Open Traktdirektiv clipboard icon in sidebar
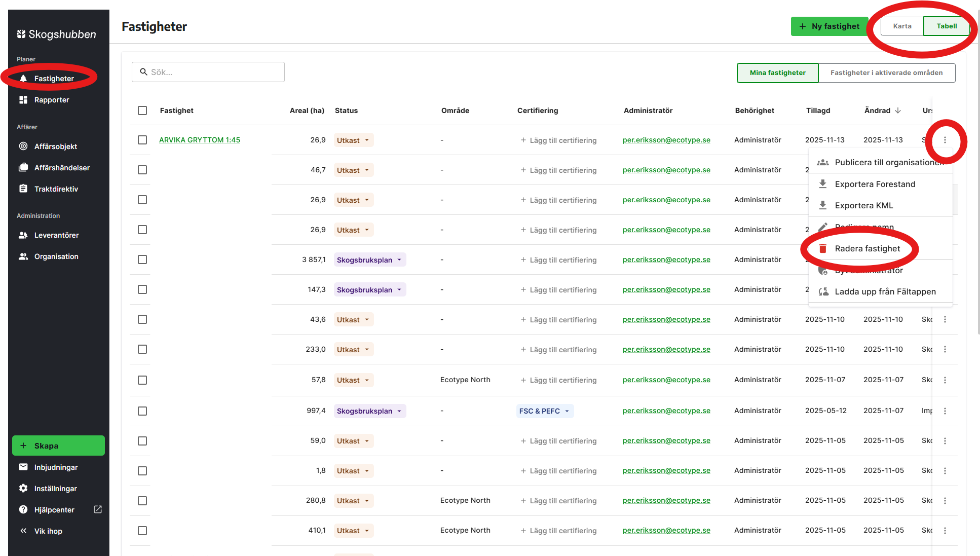 pos(23,189)
